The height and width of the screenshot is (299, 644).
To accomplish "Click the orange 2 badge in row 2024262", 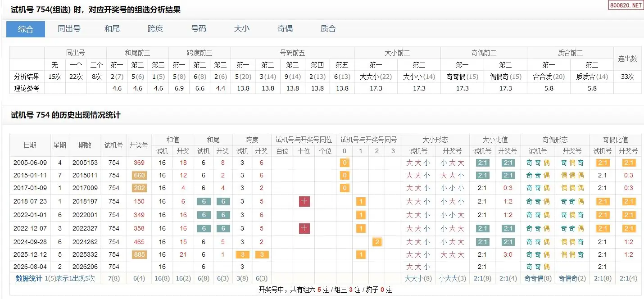I will 377,242.
